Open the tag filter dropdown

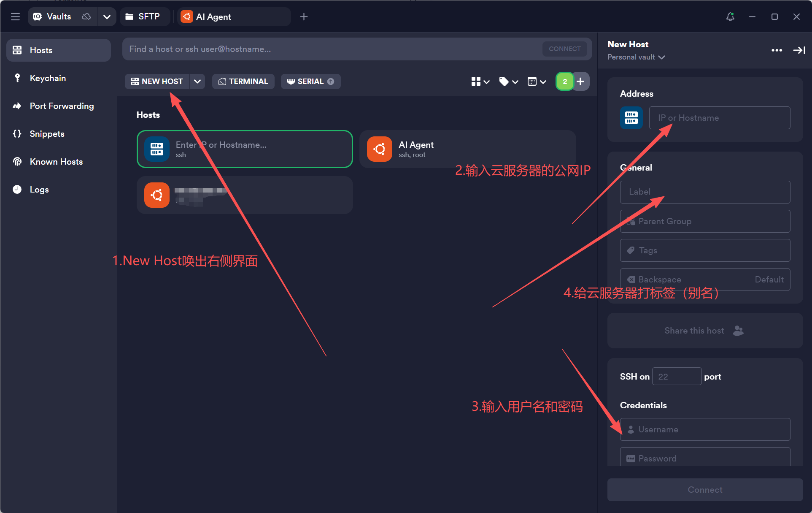(x=508, y=81)
